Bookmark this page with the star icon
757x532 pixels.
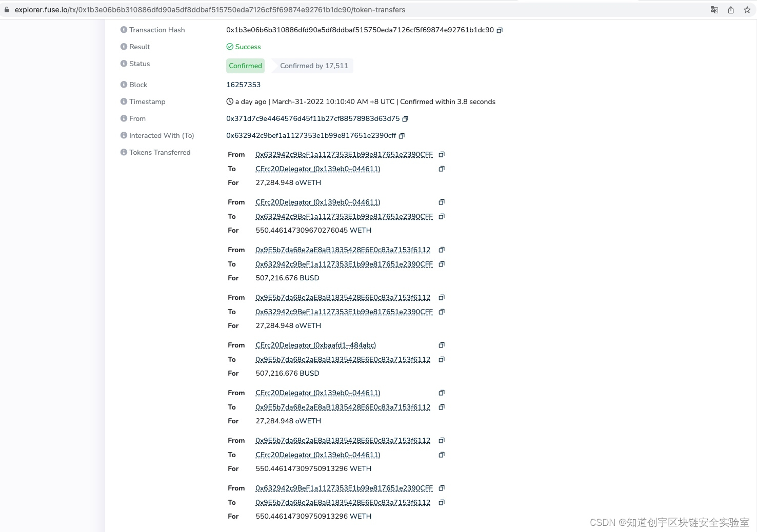747,10
